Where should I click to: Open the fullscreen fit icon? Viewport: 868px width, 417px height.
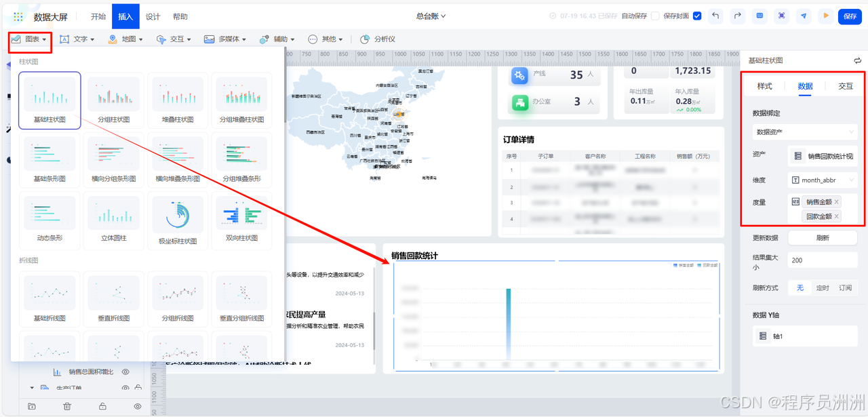tap(781, 16)
